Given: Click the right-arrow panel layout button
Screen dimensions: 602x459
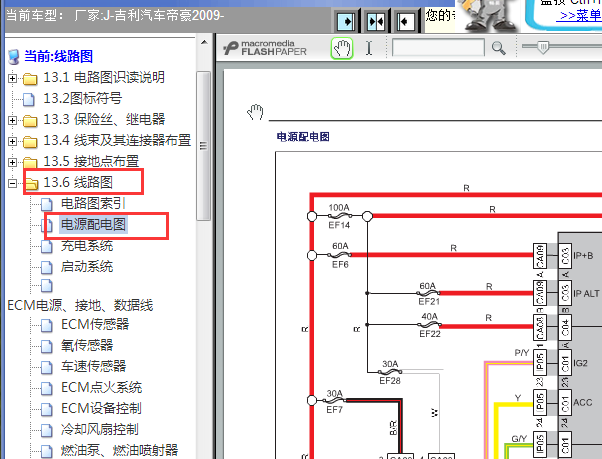Looking at the screenshot, I should 346,21.
